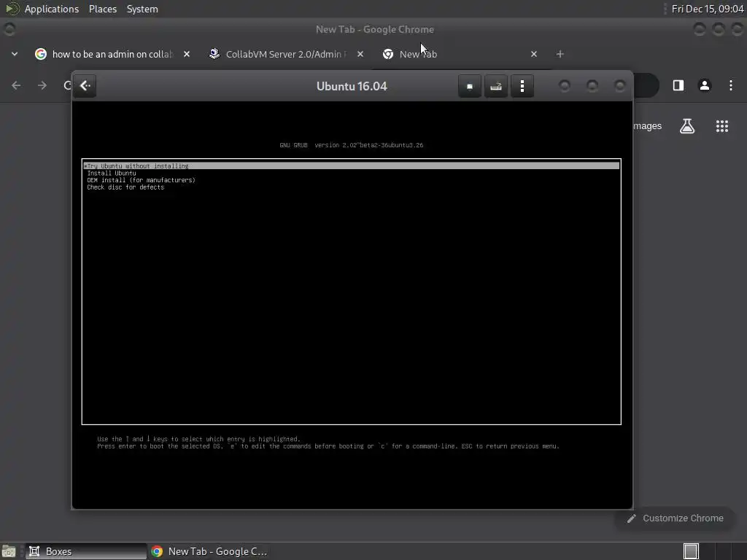Image resolution: width=747 pixels, height=560 pixels.
Task: Go back in the Boxes Ubuntu 16.04 header
Action: pyautogui.click(x=85, y=86)
